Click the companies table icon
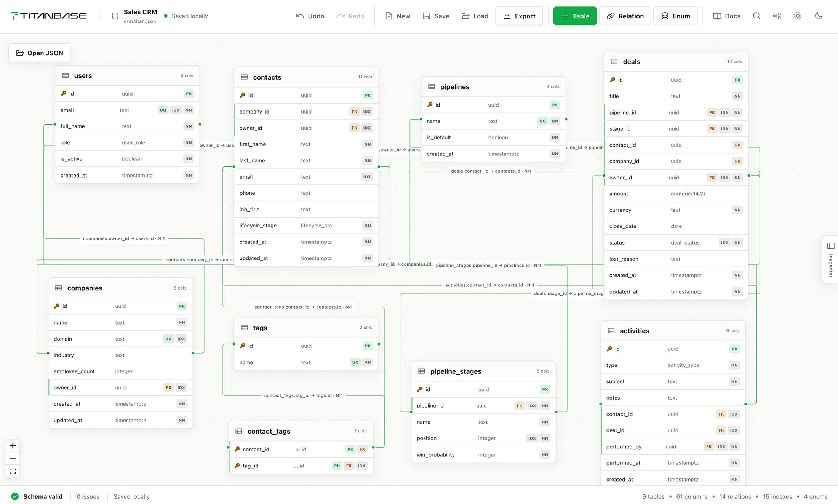Image resolution: width=838 pixels, height=504 pixels. pos(59,288)
